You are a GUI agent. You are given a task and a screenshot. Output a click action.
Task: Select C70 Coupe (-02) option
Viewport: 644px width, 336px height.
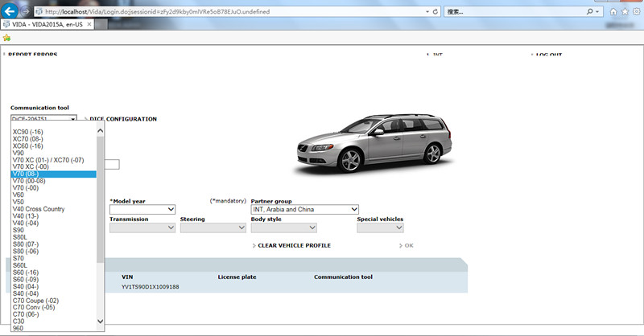[54, 301]
